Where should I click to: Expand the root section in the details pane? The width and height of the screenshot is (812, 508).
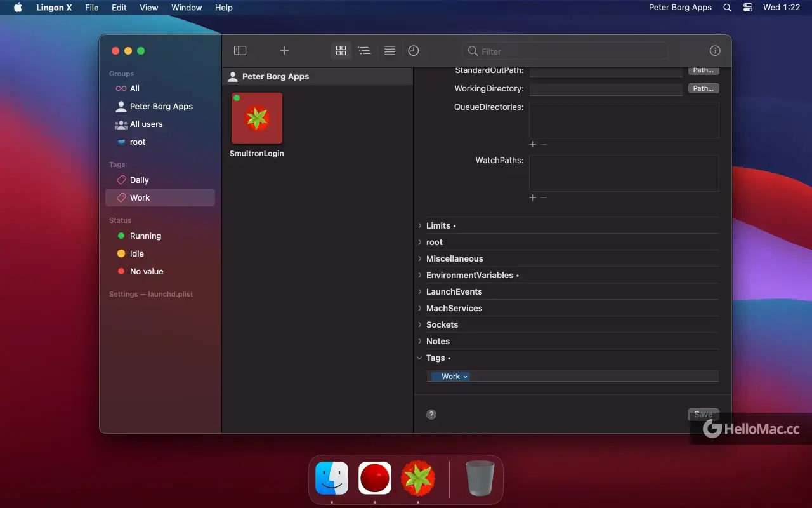(420, 242)
